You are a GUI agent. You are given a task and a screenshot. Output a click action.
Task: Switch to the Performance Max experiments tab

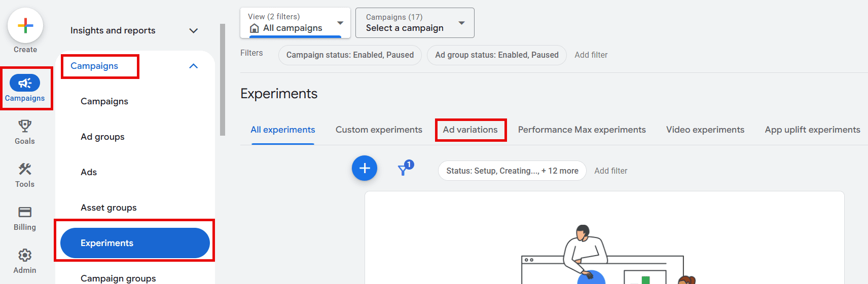coord(582,130)
